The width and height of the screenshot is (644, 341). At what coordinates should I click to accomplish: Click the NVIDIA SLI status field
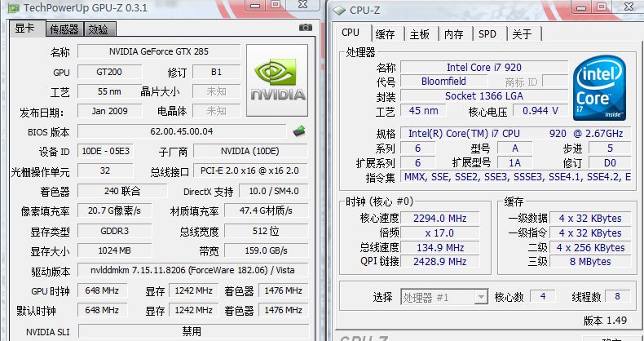tap(191, 331)
